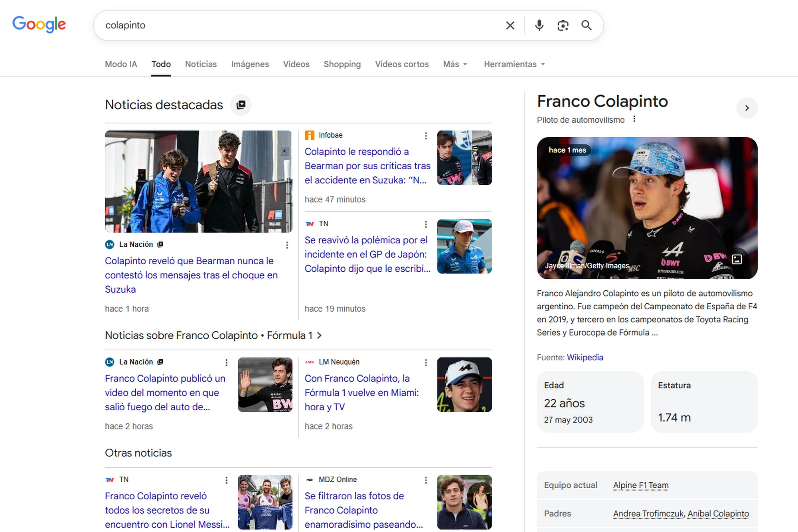Select the Todo tab
798x532 pixels.
[161, 64]
